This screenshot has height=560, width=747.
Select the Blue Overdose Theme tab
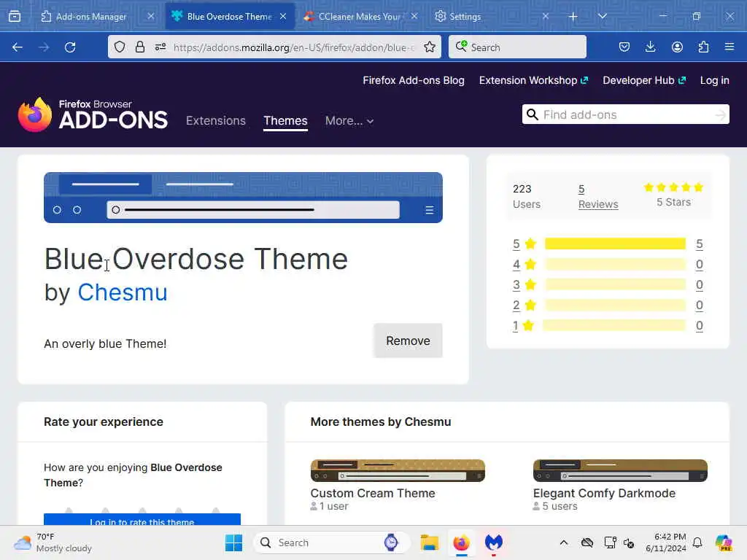(230, 16)
